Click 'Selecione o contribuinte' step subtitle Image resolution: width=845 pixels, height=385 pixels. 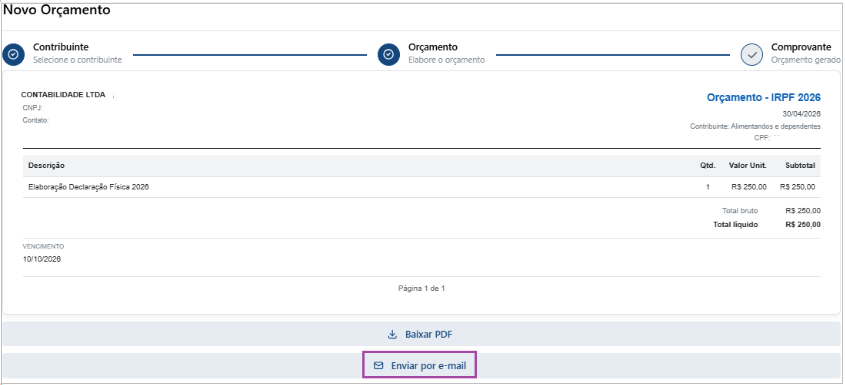tap(77, 60)
